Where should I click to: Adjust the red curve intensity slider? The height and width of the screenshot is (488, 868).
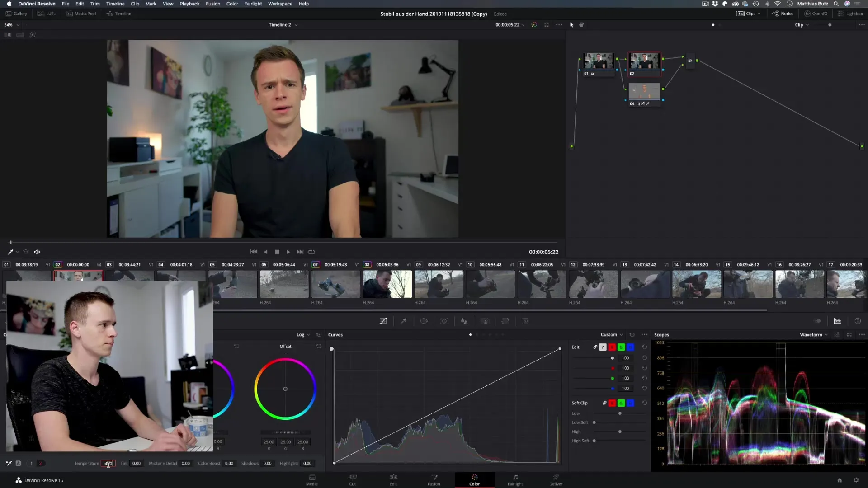(612, 368)
